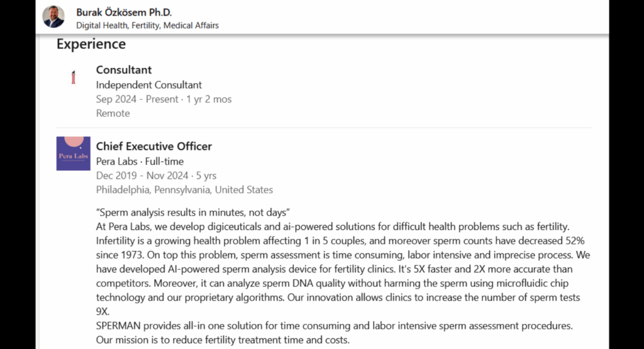
Task: Click the "Sperm analysis results in minutes" quote
Action: pyautogui.click(x=192, y=212)
